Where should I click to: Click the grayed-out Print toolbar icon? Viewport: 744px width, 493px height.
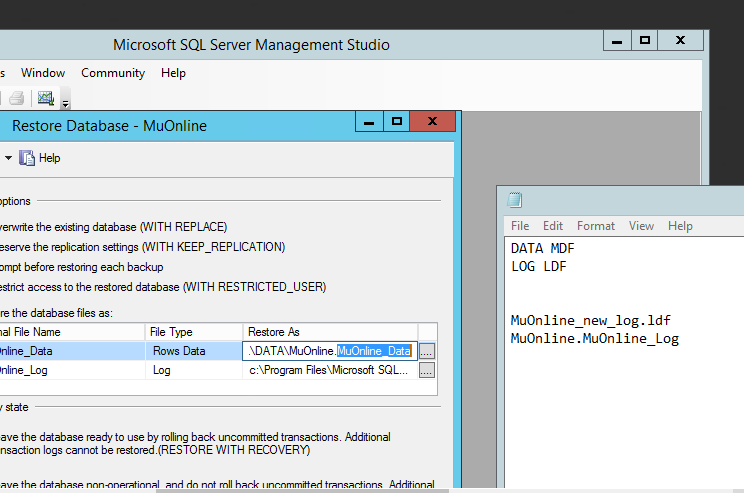[17, 98]
